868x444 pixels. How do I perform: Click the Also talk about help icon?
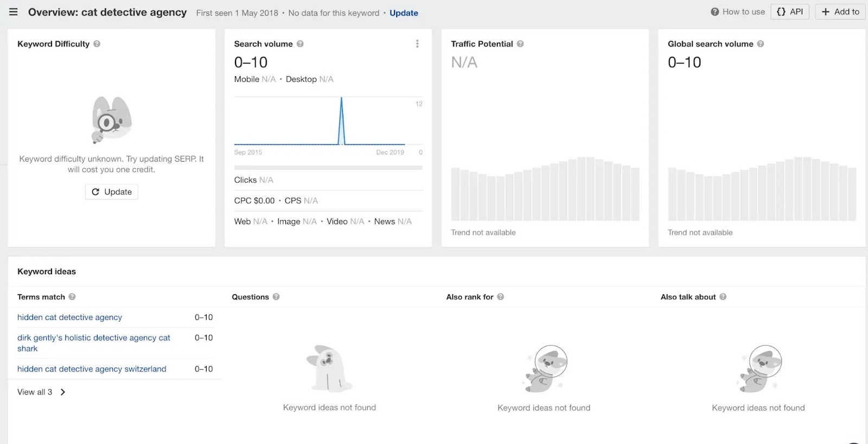tap(723, 297)
